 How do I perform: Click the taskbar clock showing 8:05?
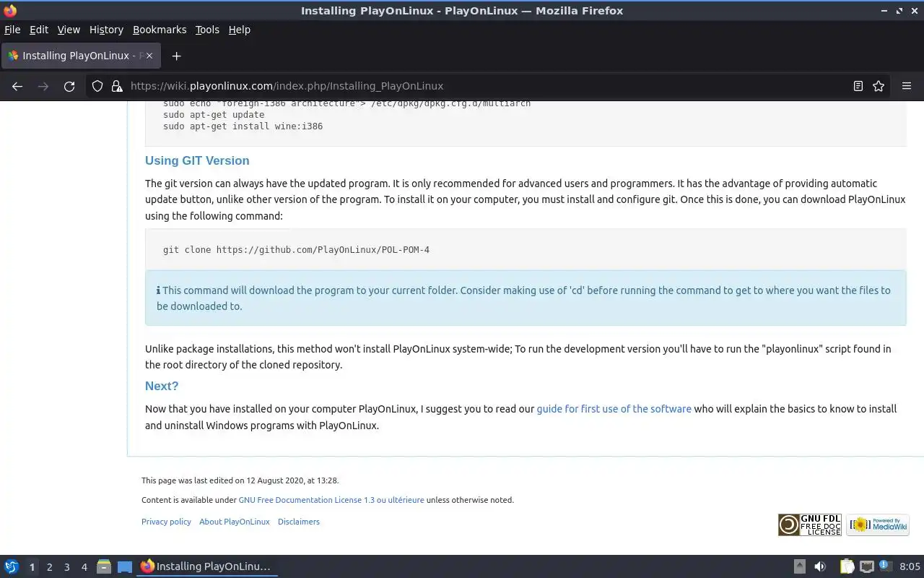point(910,566)
